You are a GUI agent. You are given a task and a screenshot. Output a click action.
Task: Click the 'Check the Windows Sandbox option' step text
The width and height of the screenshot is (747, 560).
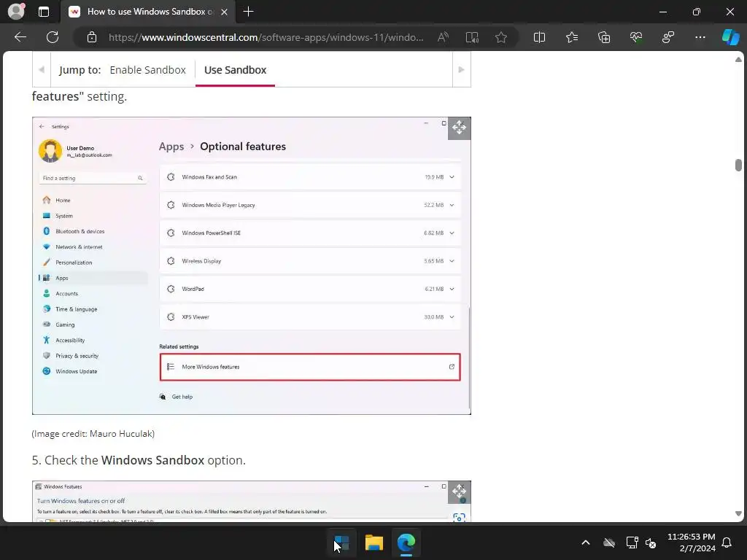point(139,460)
